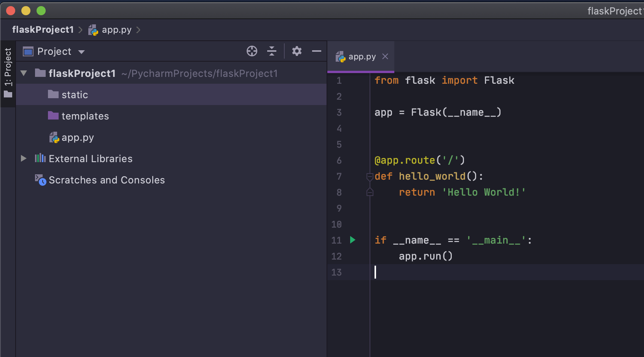
Task: Select the templates folder
Action: (x=171, y=116)
